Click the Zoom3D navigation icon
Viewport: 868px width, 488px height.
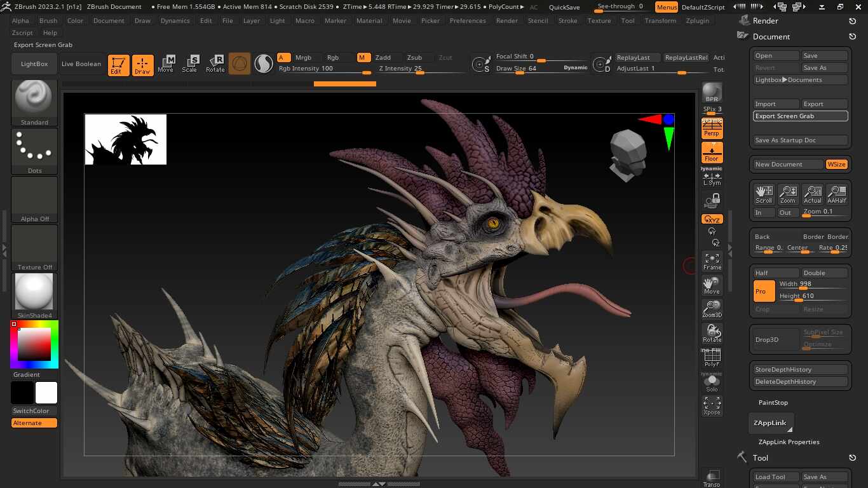[712, 309]
